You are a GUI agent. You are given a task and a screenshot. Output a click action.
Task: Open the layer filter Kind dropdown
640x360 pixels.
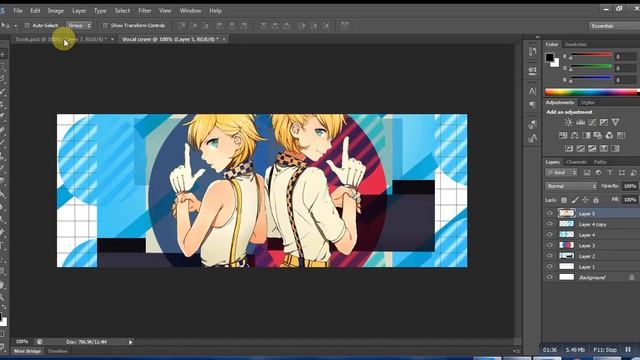[x=561, y=173]
